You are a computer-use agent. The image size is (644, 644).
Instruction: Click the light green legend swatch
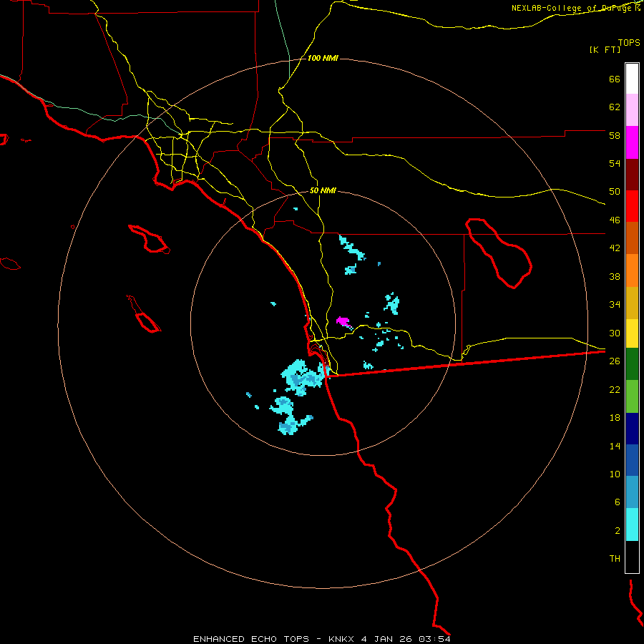pos(632,396)
